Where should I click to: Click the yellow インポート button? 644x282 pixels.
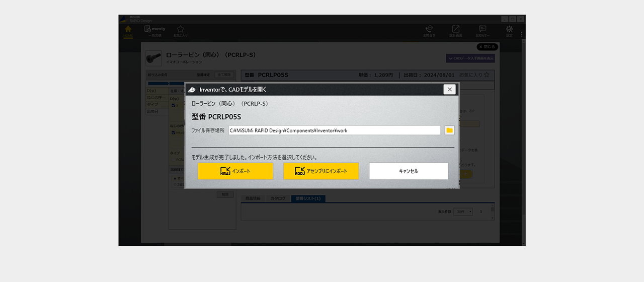(235, 171)
